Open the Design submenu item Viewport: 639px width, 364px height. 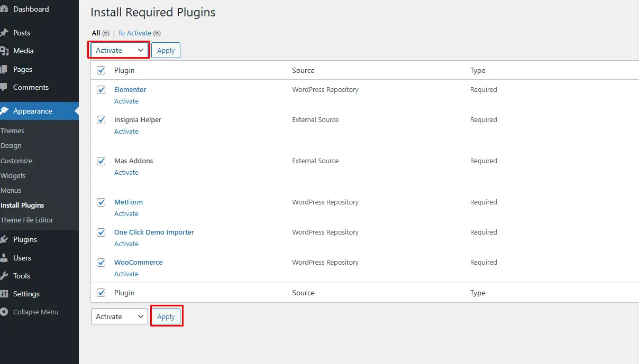tap(11, 145)
